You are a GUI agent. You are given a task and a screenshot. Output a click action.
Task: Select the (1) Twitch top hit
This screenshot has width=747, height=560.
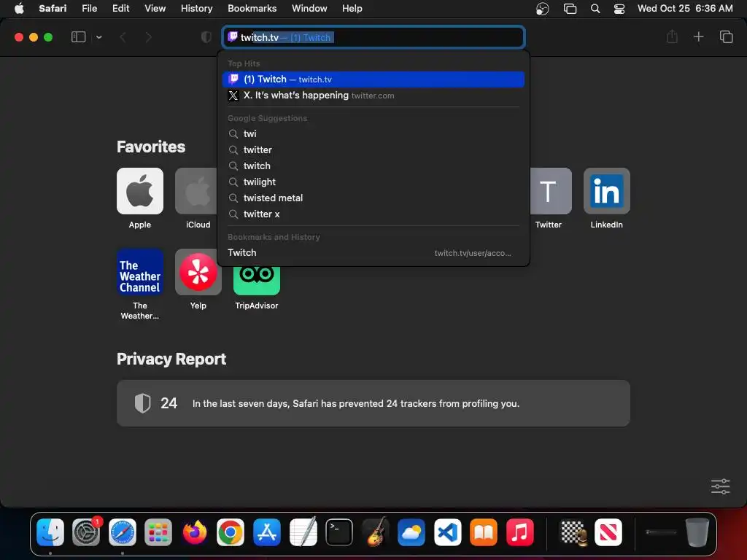373,79
